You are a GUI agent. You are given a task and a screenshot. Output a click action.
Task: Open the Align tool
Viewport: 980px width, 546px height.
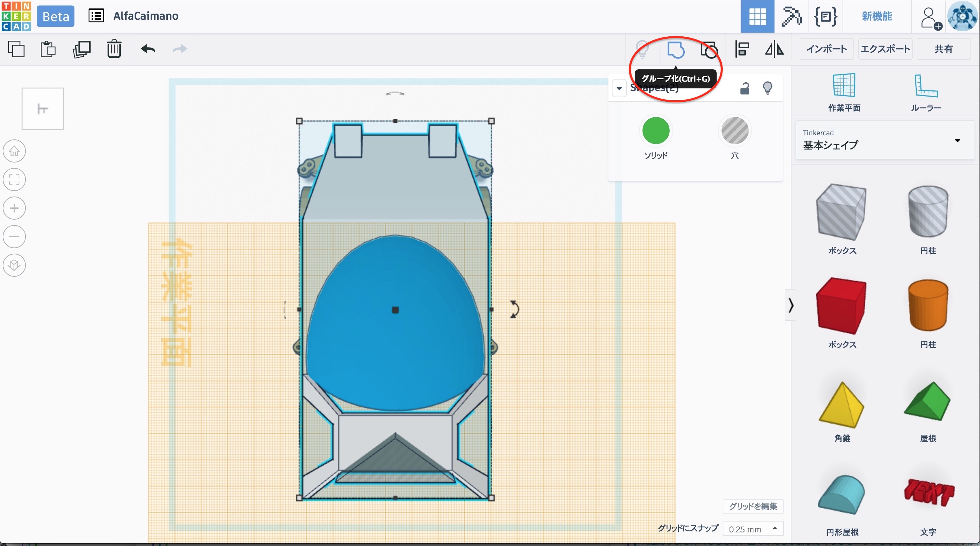[x=741, y=49]
